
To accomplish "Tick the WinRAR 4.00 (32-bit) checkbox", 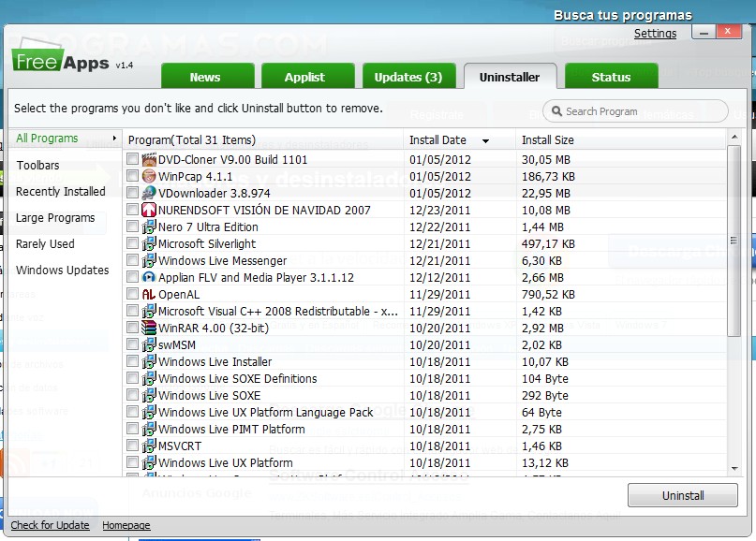I will point(132,328).
